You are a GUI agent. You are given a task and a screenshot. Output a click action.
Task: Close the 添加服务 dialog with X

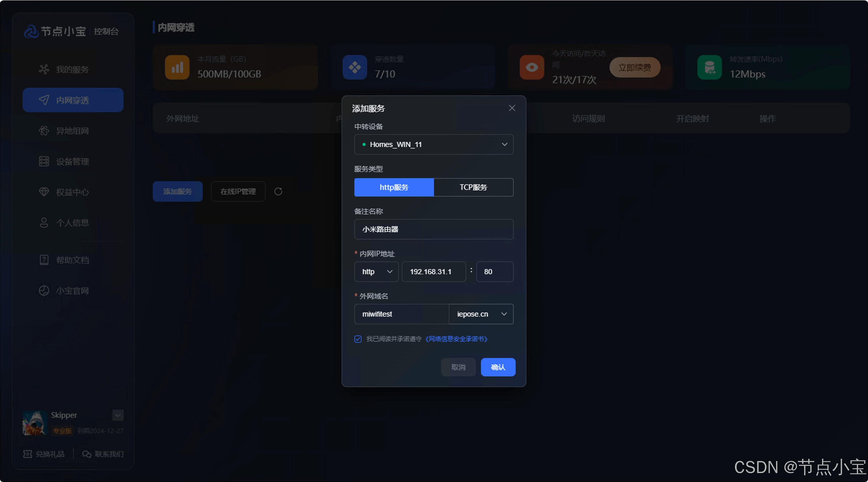tap(512, 108)
